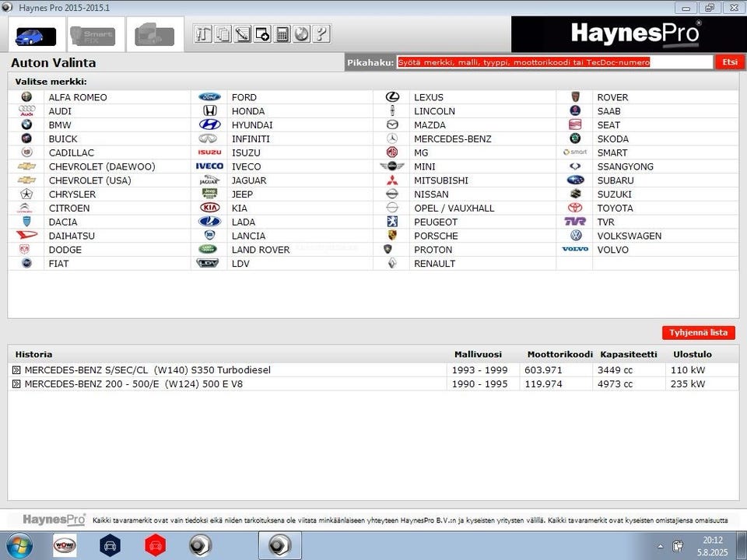Click arrow icon beside W124 500 E entry
The width and height of the screenshot is (747, 560).
point(16,383)
